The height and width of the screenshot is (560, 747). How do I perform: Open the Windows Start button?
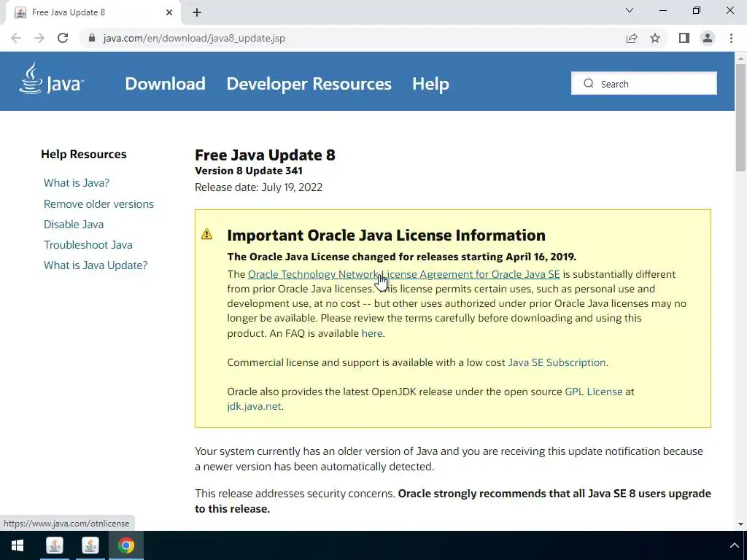pyautogui.click(x=18, y=545)
